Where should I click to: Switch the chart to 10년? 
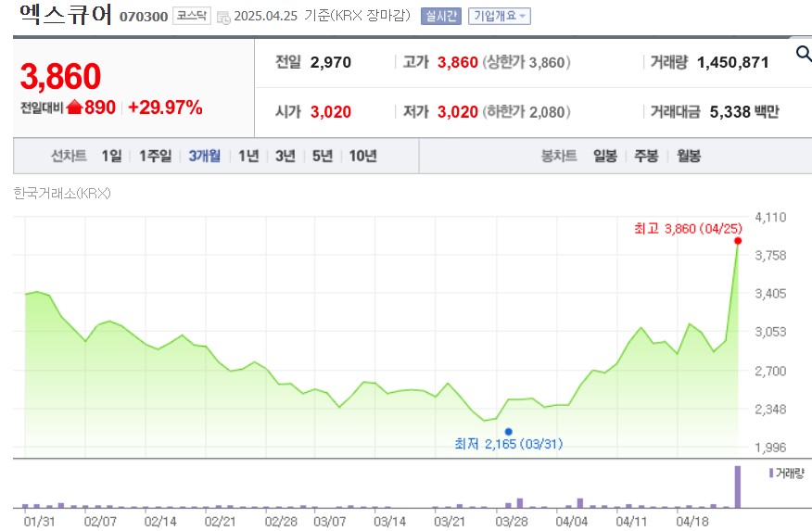(362, 156)
